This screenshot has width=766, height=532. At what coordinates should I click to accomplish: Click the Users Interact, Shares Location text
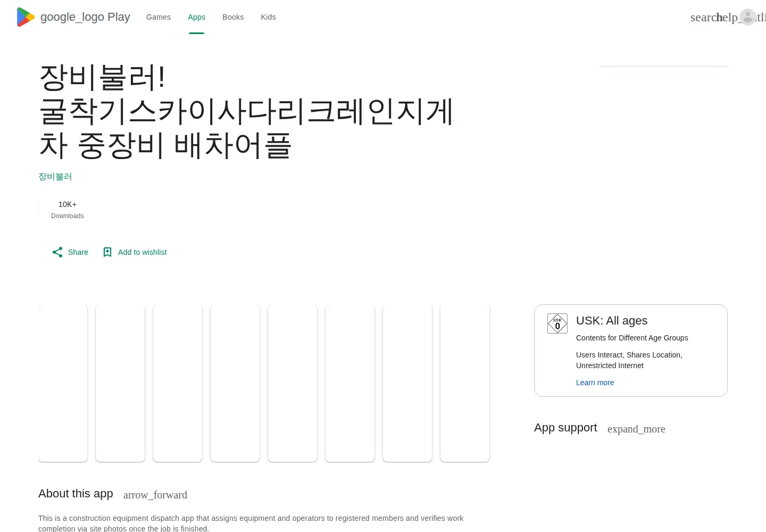click(629, 360)
